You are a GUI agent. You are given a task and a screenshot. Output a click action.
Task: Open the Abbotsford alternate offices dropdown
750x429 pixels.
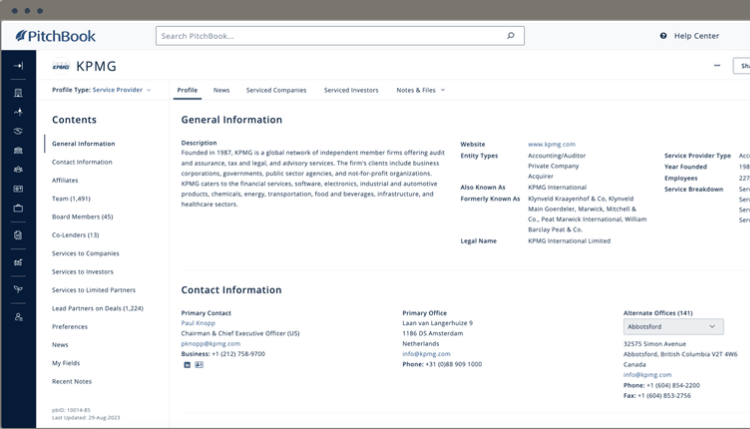click(x=672, y=326)
